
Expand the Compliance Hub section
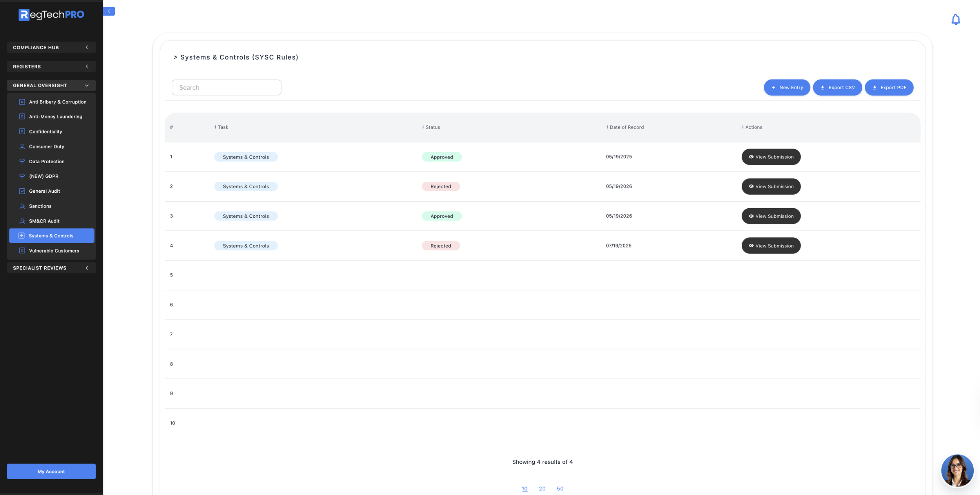point(51,47)
